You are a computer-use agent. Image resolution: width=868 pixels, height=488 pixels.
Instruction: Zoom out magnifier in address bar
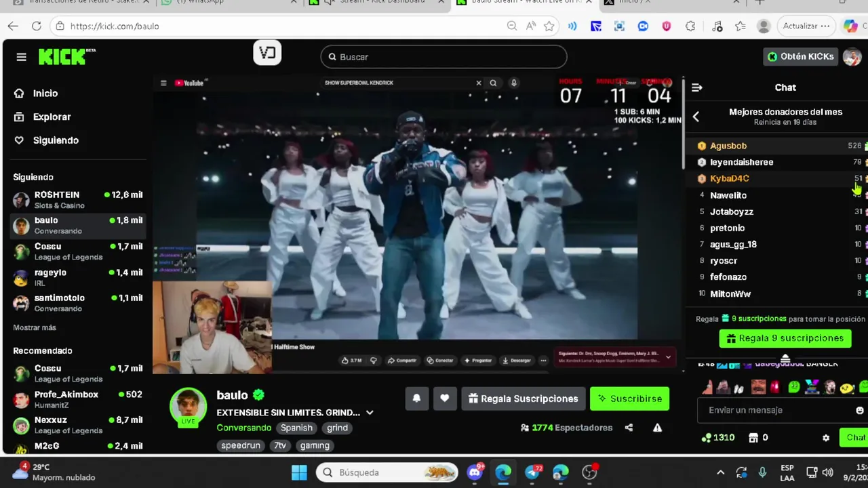[x=512, y=26]
